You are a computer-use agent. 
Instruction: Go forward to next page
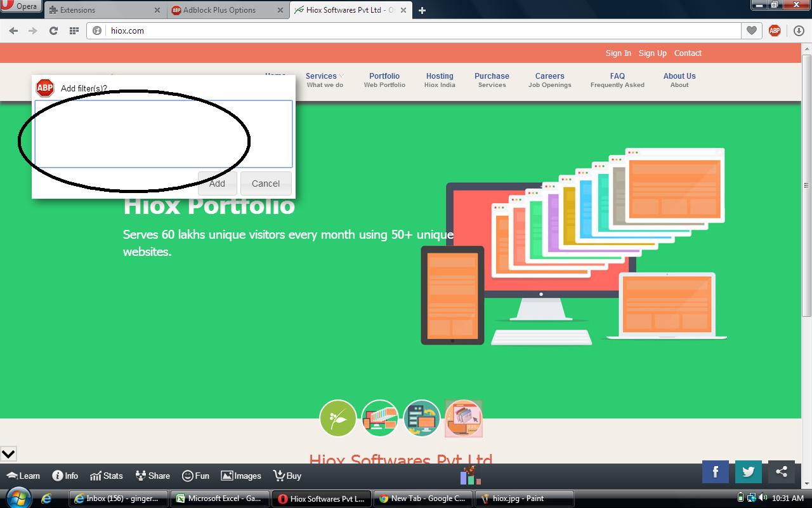click(x=33, y=30)
